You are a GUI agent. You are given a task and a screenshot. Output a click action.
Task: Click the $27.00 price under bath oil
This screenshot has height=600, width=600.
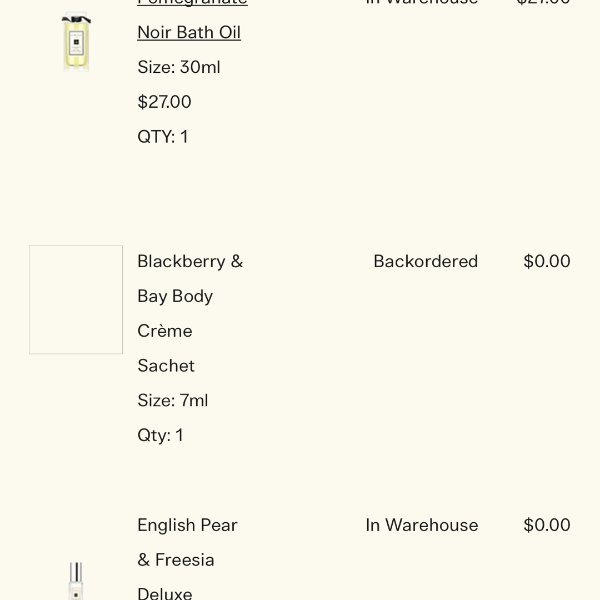(x=164, y=102)
